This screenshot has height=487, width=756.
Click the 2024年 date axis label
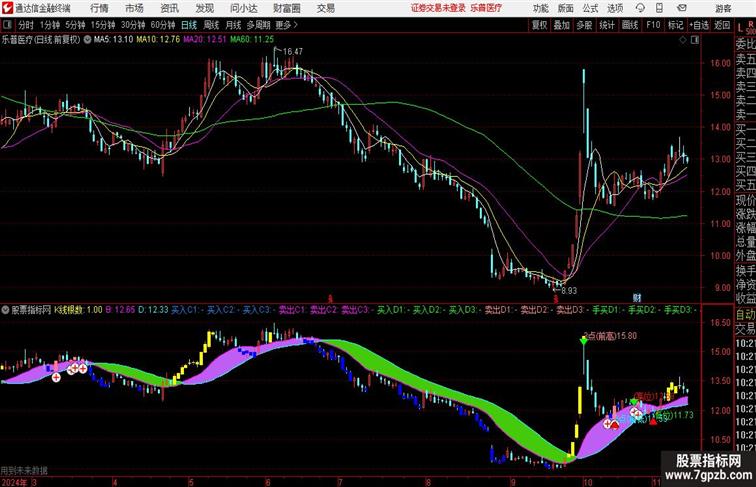point(14,482)
